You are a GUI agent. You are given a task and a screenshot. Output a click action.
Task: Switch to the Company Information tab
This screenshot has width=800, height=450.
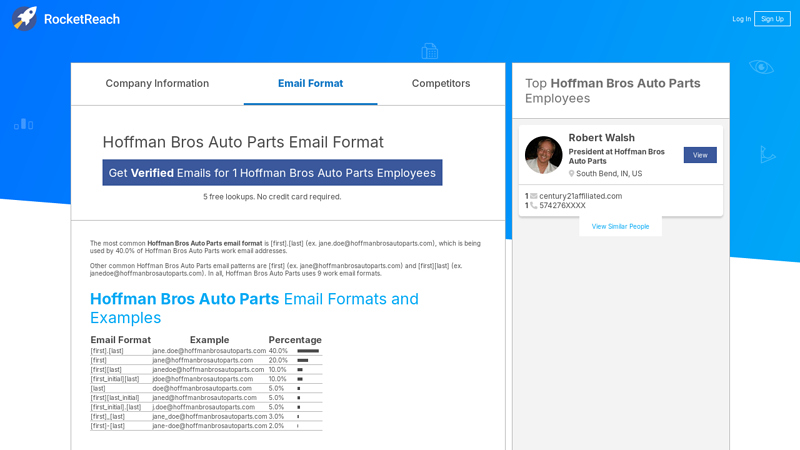(157, 84)
